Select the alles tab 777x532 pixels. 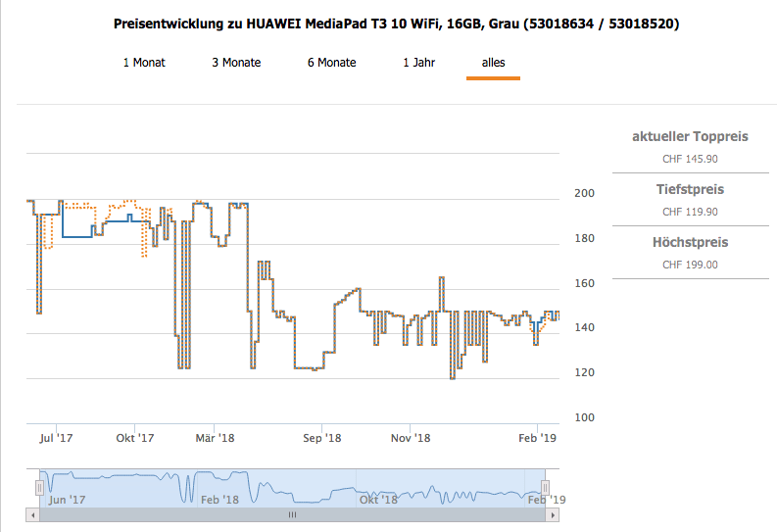point(493,63)
